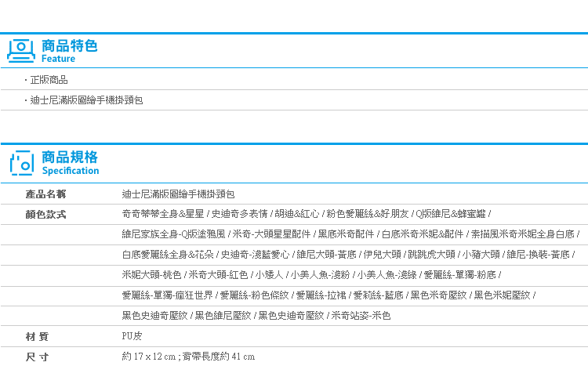Select color option 維尼大頭-黃底

coord(326,255)
